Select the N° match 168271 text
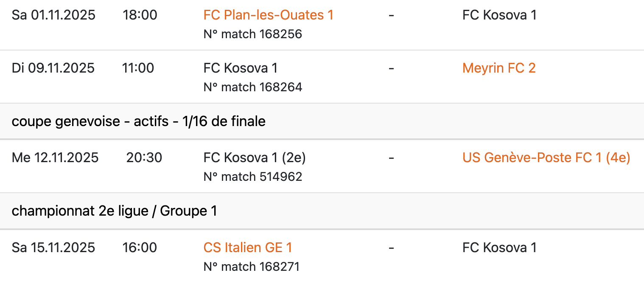 [x=252, y=267]
